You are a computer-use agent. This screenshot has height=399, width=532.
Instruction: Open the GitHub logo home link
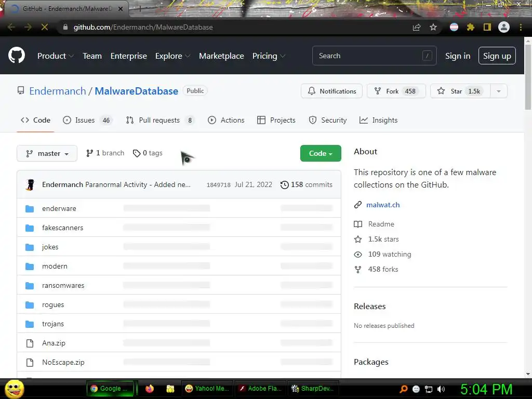17,56
